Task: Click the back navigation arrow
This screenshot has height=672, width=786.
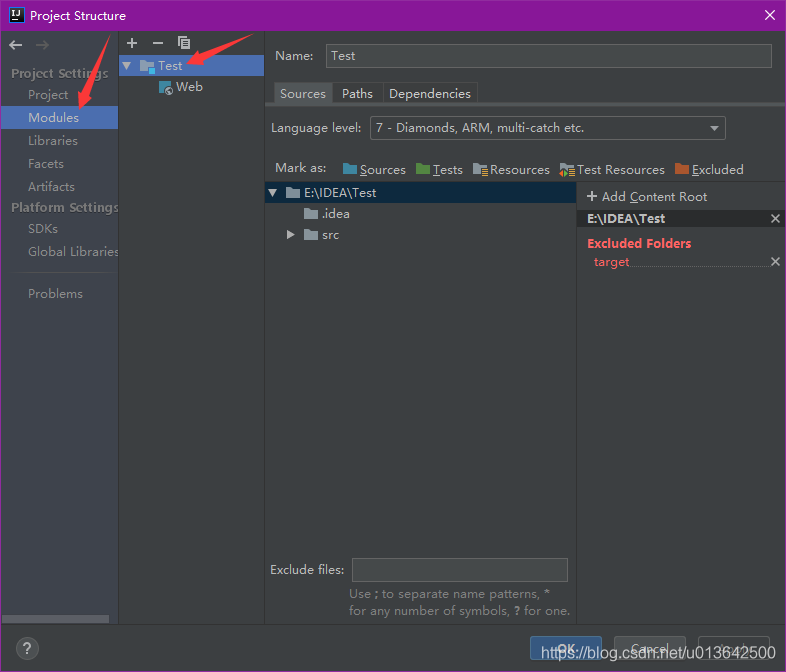Action: click(x=16, y=45)
